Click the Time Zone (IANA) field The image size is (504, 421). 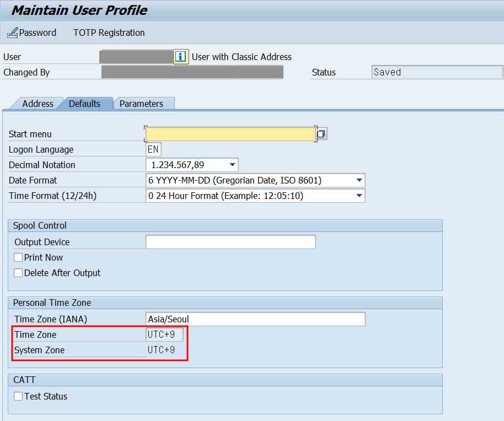255,319
